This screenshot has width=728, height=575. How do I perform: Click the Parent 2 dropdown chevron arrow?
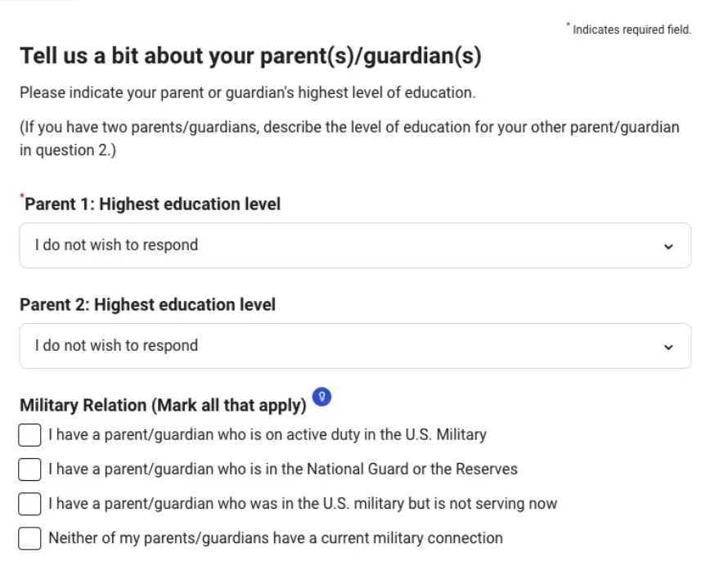[668, 347]
